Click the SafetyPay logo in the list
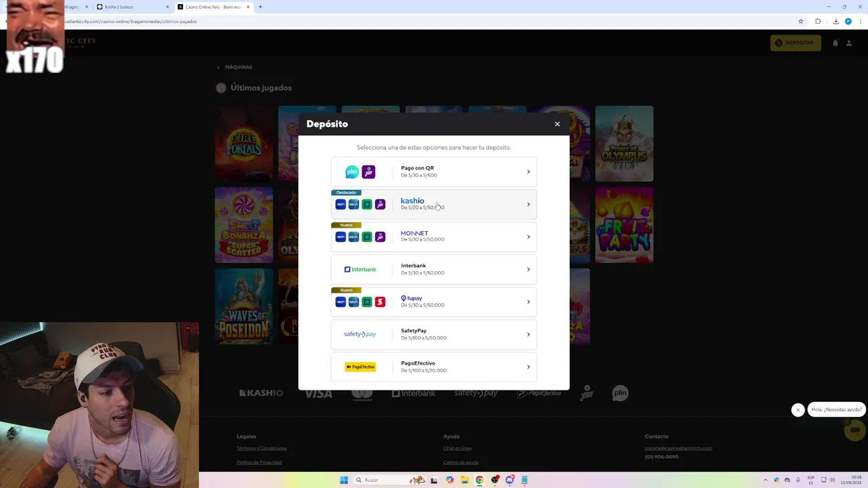Screen dimensions: 868x488 tap(360, 334)
